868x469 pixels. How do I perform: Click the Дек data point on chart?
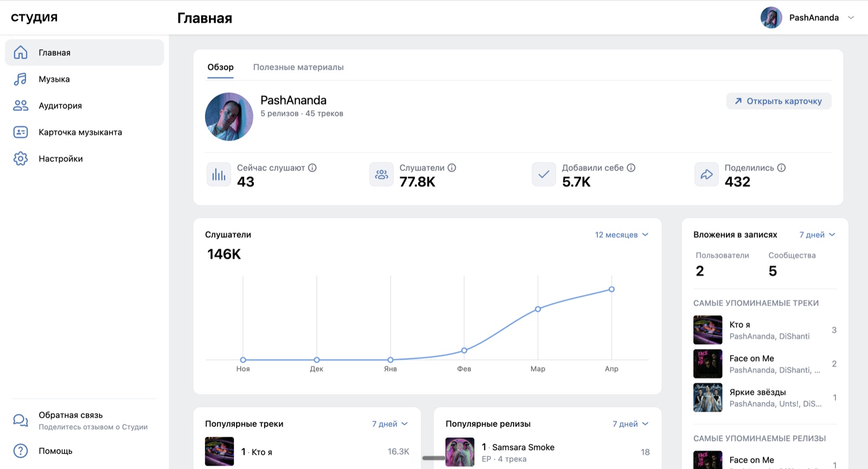(x=317, y=360)
